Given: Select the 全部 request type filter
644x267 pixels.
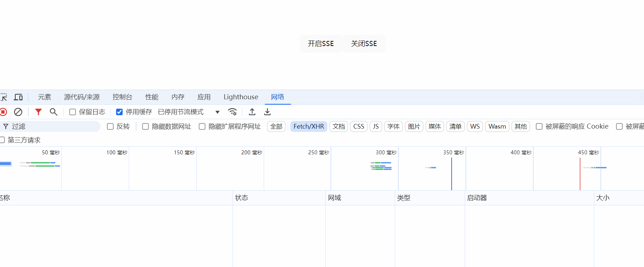Looking at the screenshot, I should pos(276,126).
